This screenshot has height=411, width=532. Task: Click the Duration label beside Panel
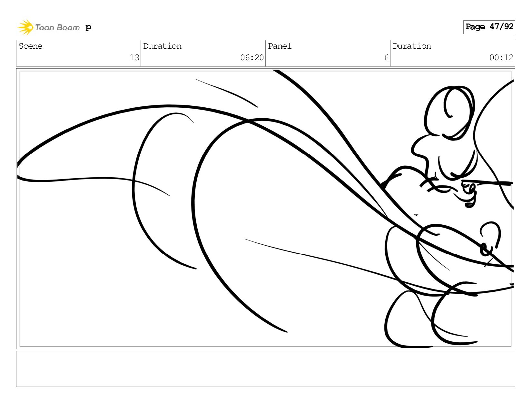[x=412, y=46]
